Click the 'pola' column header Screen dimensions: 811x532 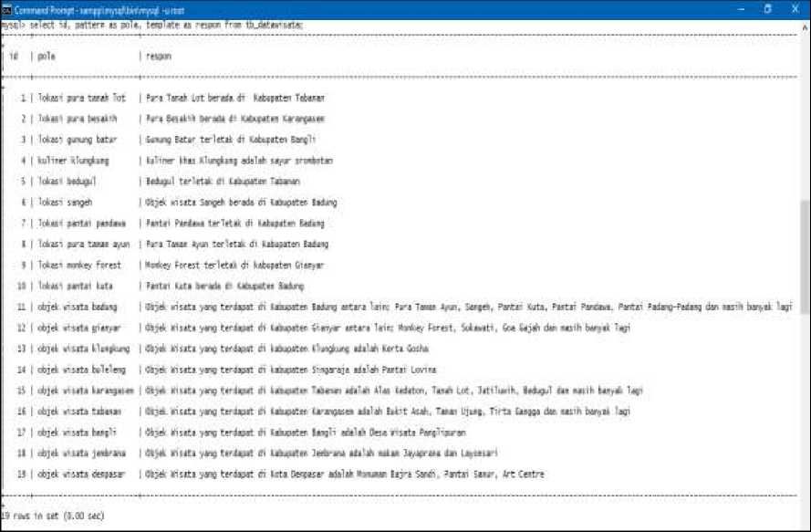pos(47,57)
